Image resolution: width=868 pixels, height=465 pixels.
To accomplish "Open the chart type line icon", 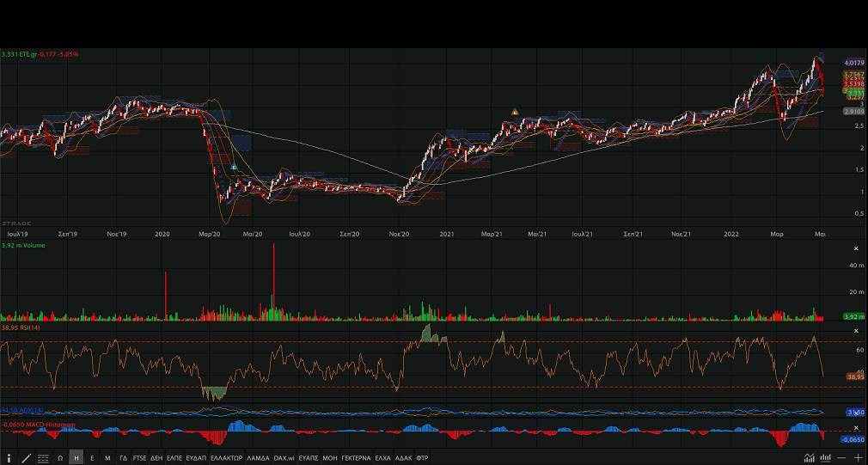I will tap(809, 458).
